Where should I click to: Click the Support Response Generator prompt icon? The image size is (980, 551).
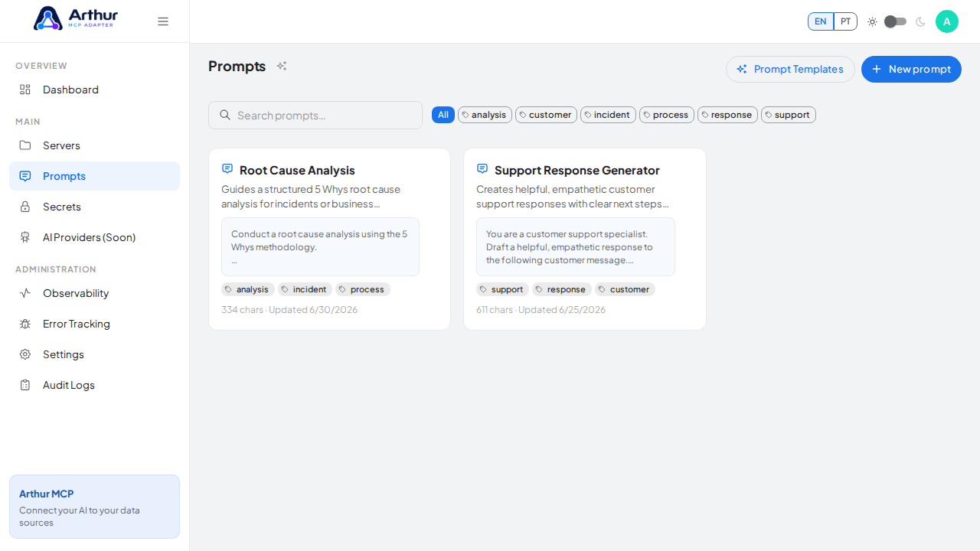[482, 168]
